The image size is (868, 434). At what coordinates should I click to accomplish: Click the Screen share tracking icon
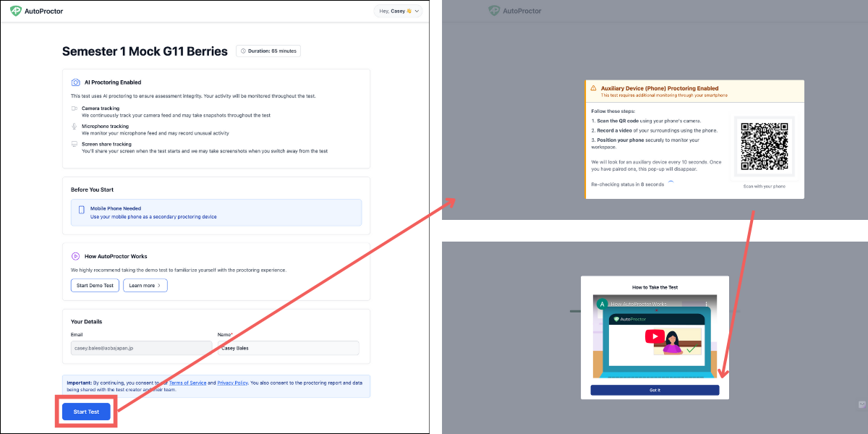pyautogui.click(x=75, y=145)
